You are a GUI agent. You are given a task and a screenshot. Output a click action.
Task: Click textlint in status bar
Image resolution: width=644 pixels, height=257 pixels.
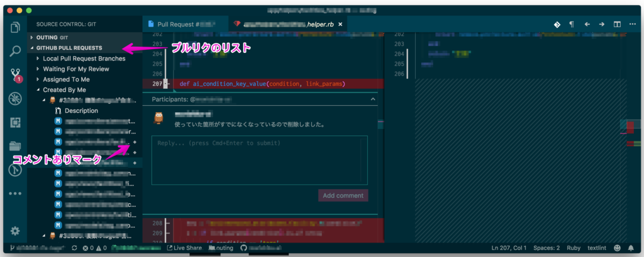(x=596, y=248)
